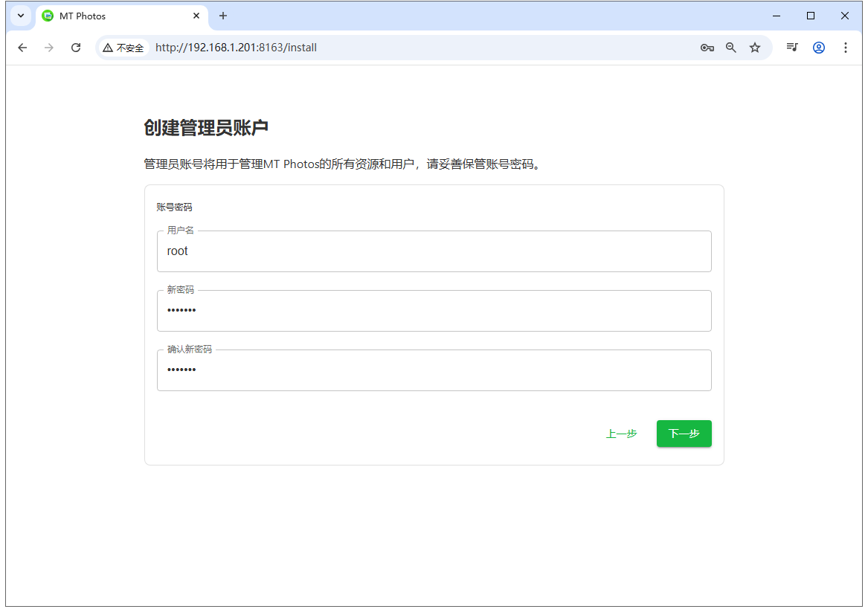868x612 pixels.
Task: Close the MT Photos tab
Action: point(196,16)
